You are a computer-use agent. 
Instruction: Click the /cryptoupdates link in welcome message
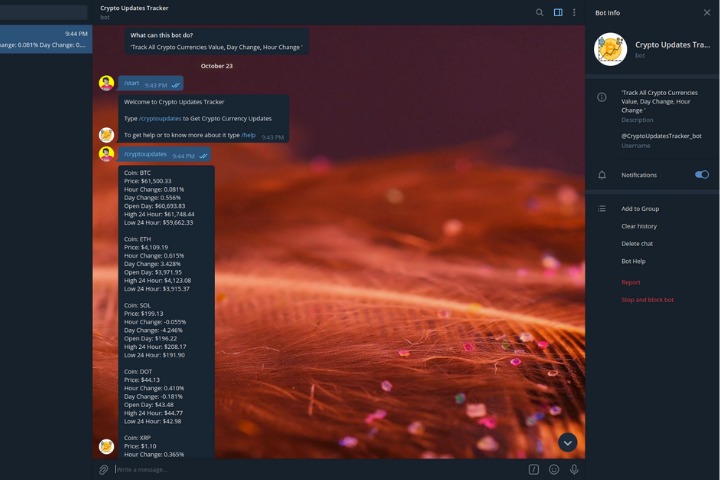pyautogui.click(x=160, y=119)
